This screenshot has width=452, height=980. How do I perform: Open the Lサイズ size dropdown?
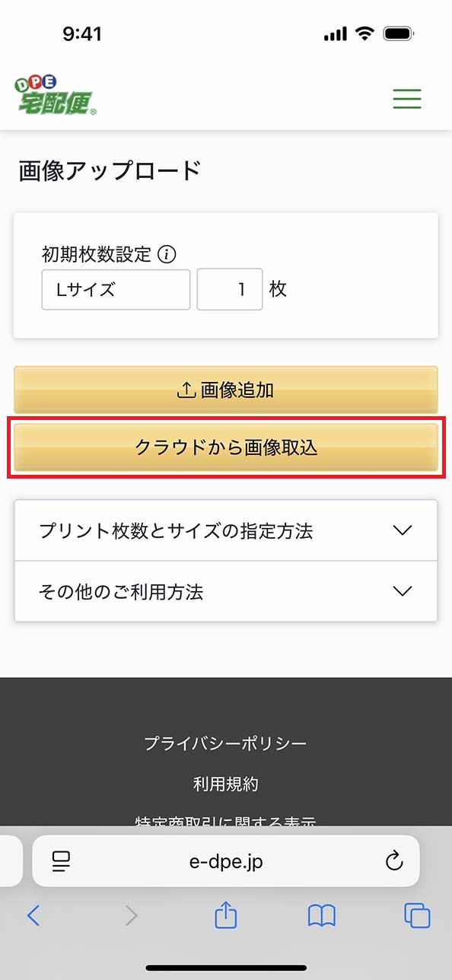point(116,289)
